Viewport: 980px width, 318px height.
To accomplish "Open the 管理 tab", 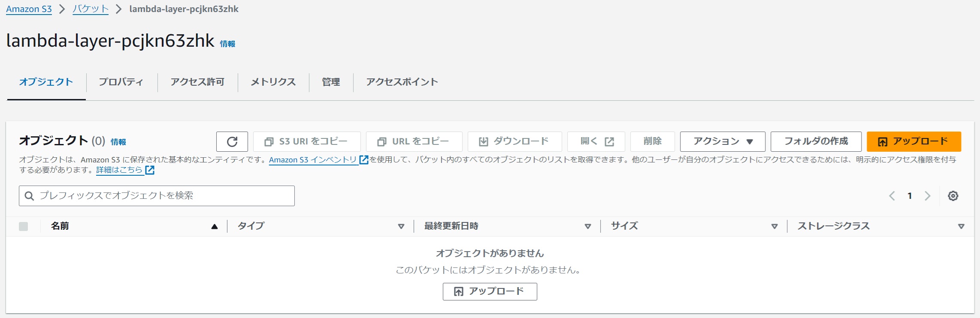I will [331, 82].
